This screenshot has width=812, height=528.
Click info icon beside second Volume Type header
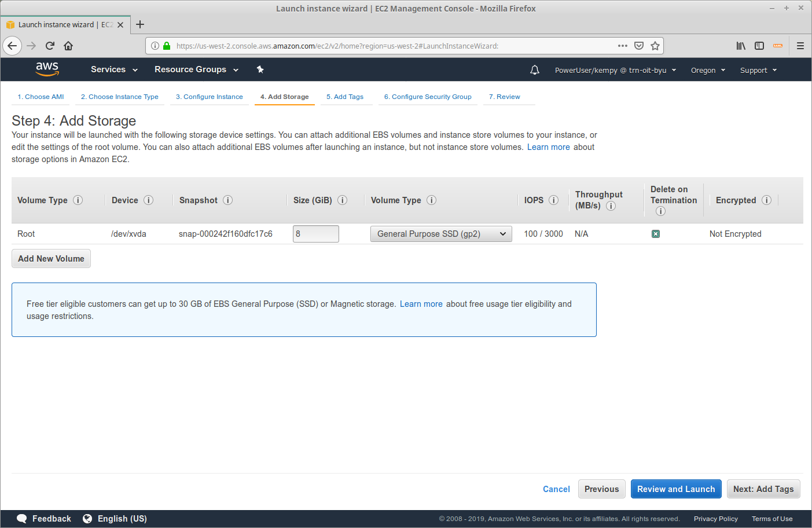(x=431, y=200)
